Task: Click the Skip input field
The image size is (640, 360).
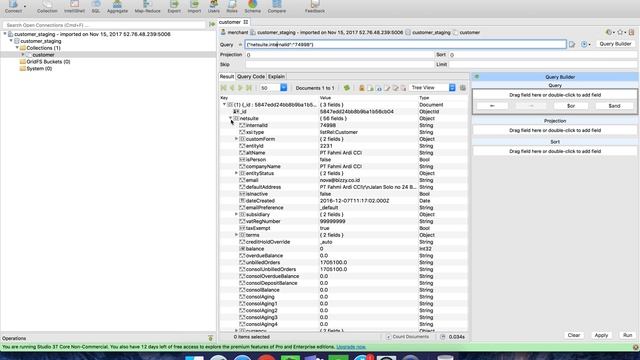Action: pyautogui.click(x=339, y=64)
